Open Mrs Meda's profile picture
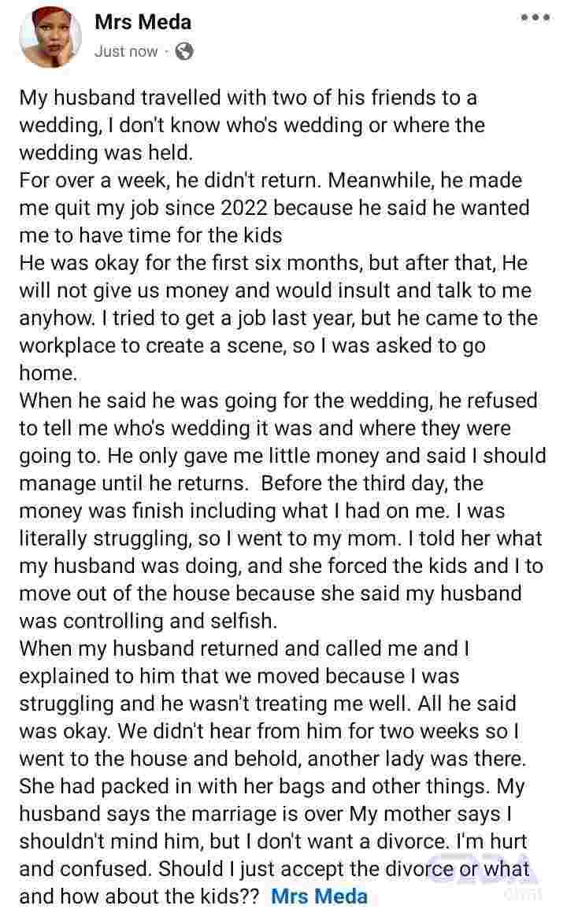The image size is (567, 924). click(x=50, y=39)
